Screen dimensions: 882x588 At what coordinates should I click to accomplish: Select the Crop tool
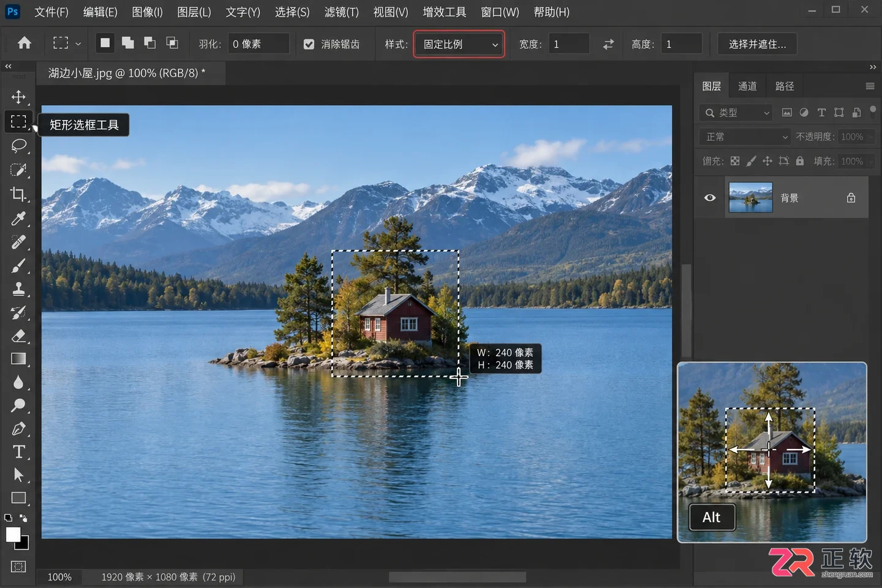pos(18,194)
